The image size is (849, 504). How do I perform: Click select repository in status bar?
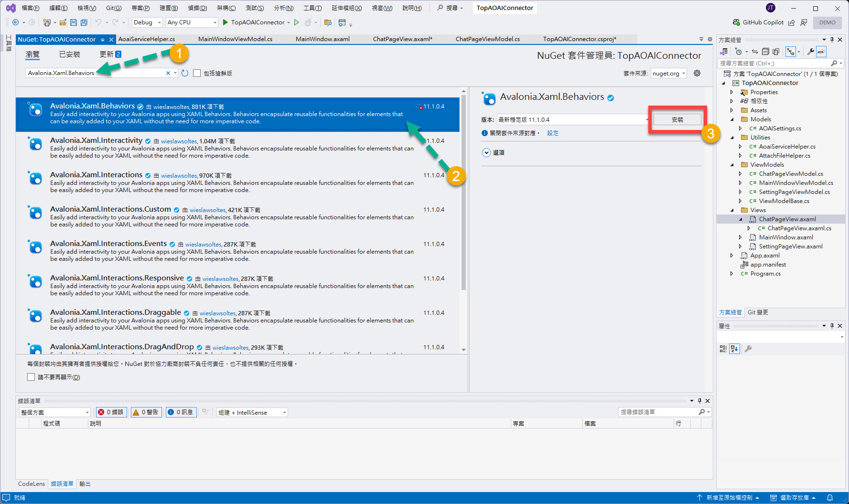[x=794, y=498]
